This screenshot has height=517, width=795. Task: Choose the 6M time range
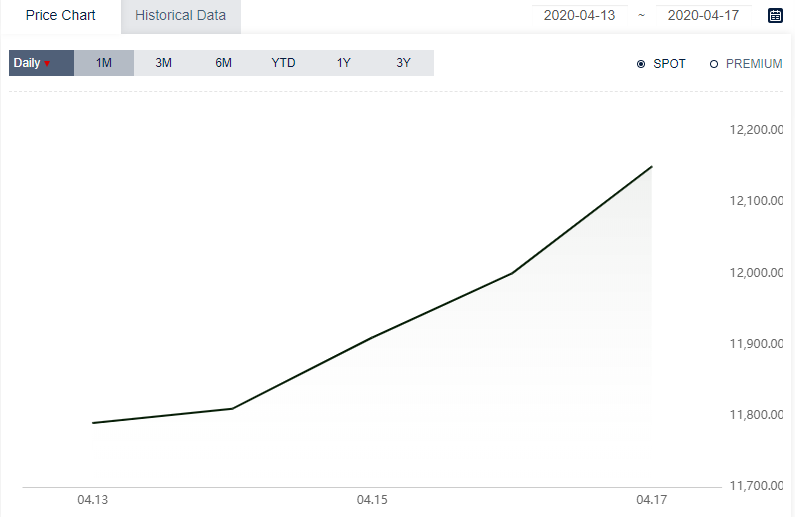[224, 63]
